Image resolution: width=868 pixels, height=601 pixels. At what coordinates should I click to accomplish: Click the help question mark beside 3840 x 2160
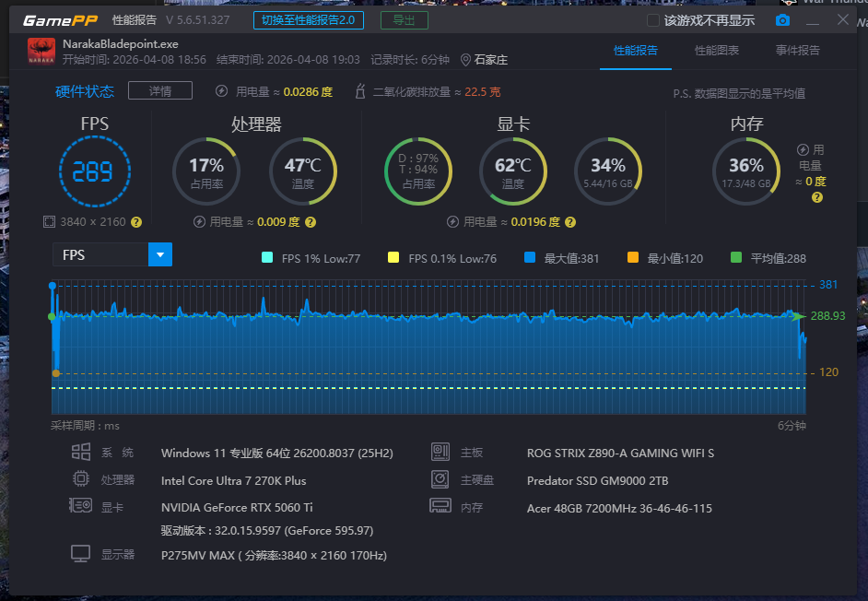(135, 221)
